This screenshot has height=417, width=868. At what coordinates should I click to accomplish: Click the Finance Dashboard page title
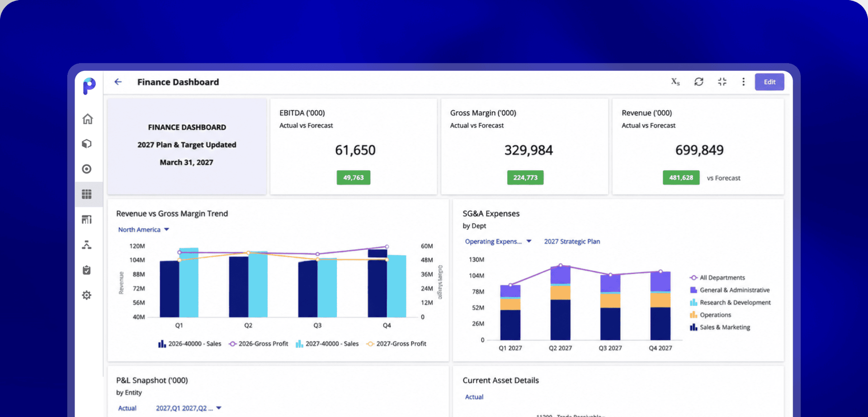178,82
